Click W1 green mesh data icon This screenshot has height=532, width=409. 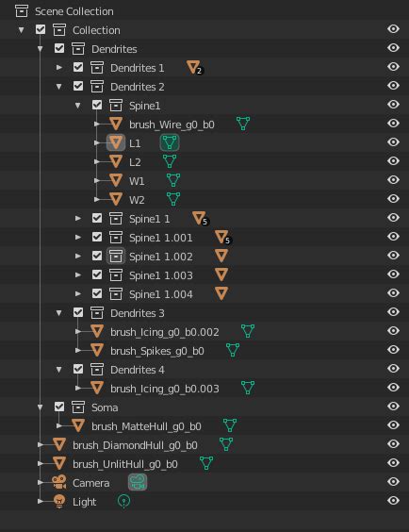pos(173,180)
